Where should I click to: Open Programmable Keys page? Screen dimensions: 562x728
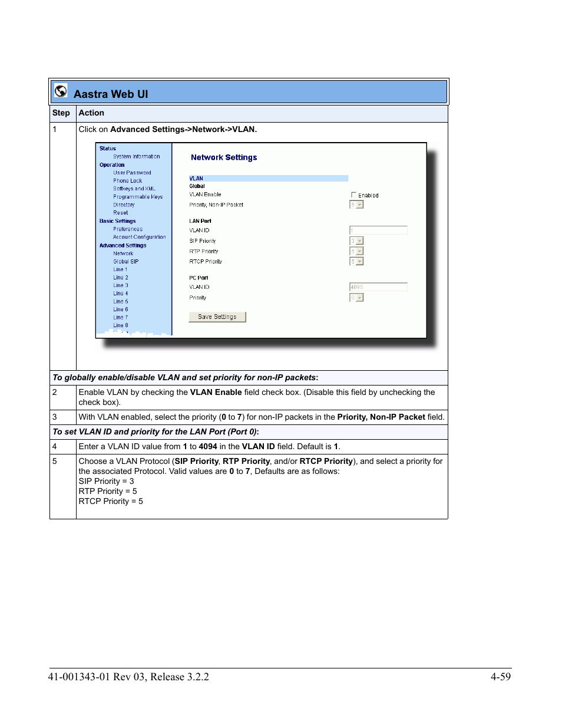138,197
